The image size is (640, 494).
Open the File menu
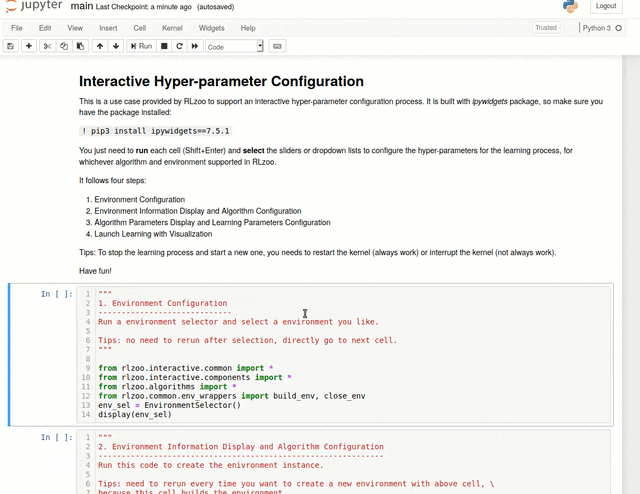tap(17, 28)
